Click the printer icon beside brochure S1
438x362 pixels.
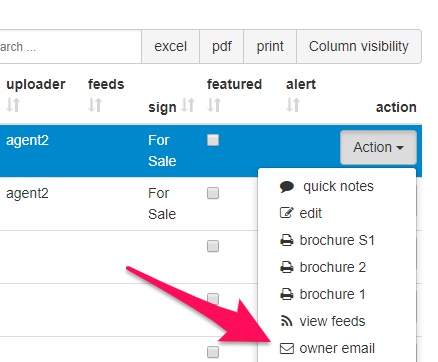click(x=287, y=240)
